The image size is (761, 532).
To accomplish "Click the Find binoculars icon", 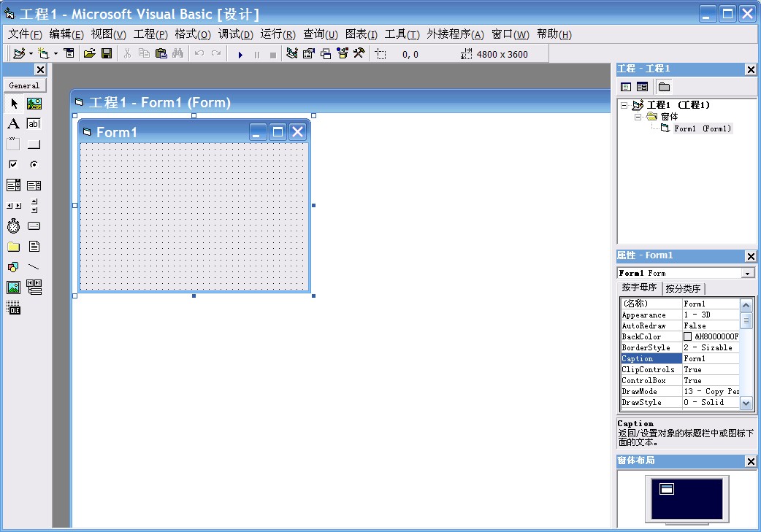I will click(x=177, y=53).
